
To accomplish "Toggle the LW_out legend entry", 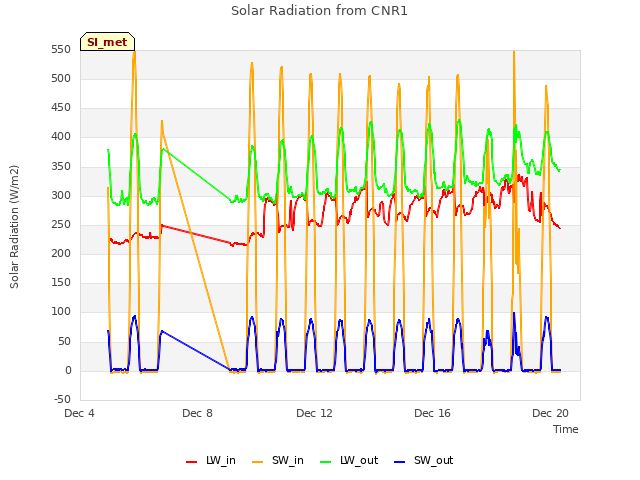I will point(349,460).
